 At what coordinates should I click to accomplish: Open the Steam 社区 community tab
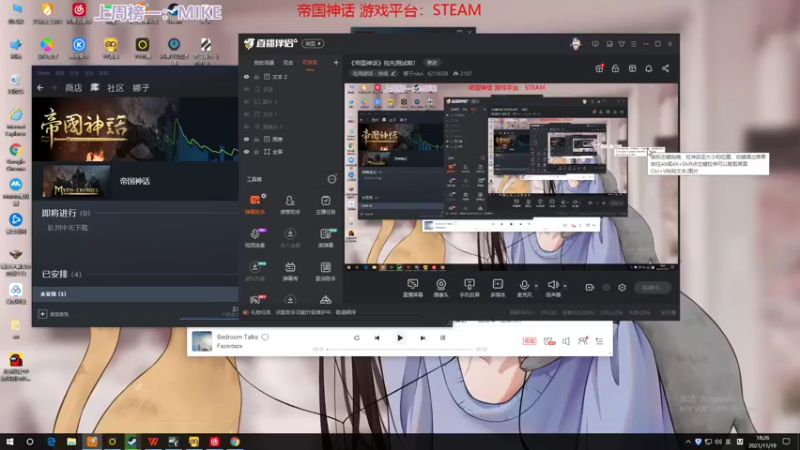coord(115,88)
